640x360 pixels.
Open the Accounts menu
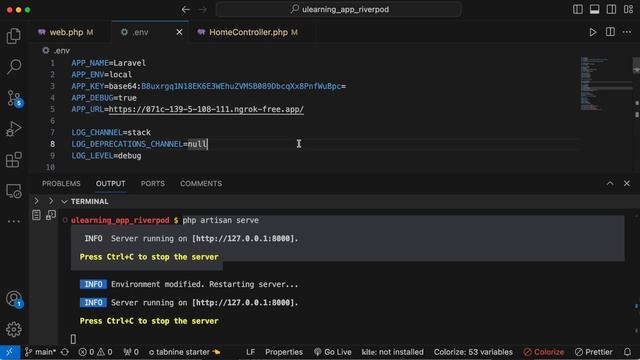click(x=14, y=299)
